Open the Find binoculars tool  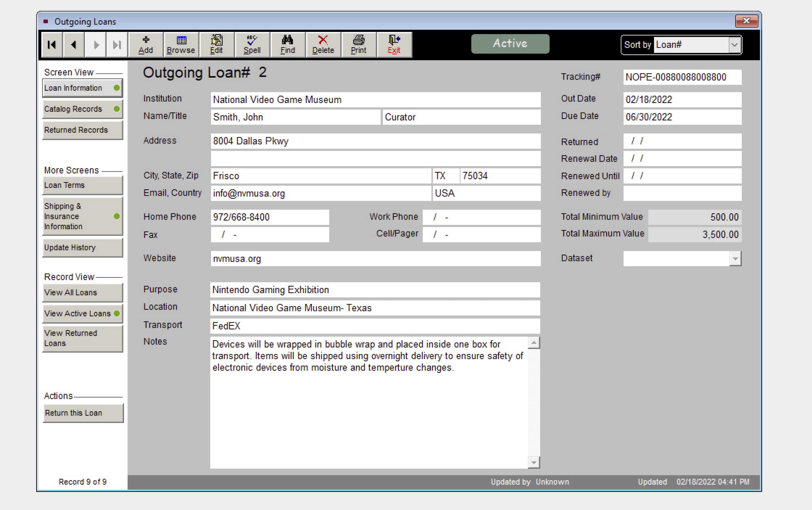click(287, 45)
